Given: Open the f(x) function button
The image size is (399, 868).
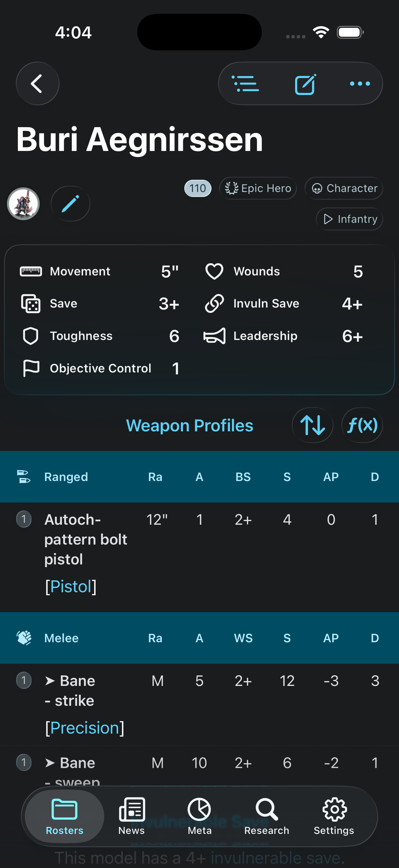Looking at the screenshot, I should pyautogui.click(x=362, y=425).
